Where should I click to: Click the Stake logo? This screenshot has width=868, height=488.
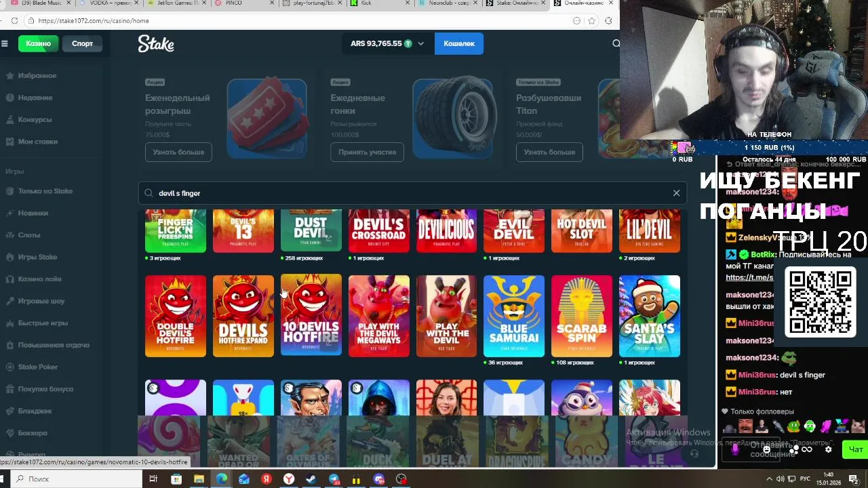click(x=156, y=43)
